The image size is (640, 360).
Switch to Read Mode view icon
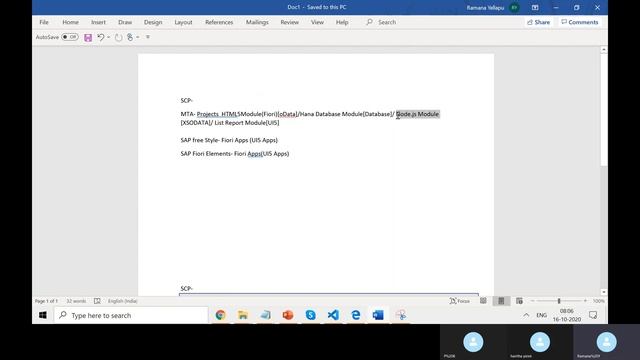point(483,301)
